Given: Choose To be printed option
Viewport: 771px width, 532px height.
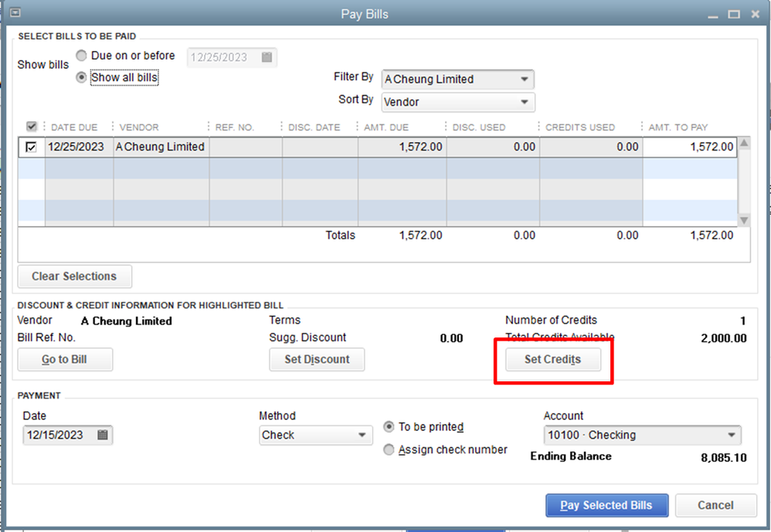Looking at the screenshot, I should (x=389, y=426).
